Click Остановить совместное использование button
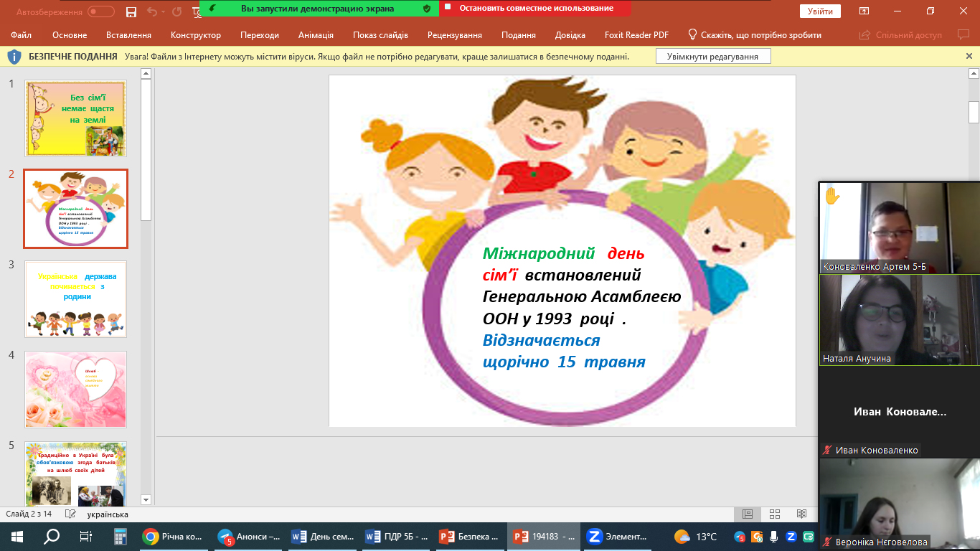 [535, 9]
